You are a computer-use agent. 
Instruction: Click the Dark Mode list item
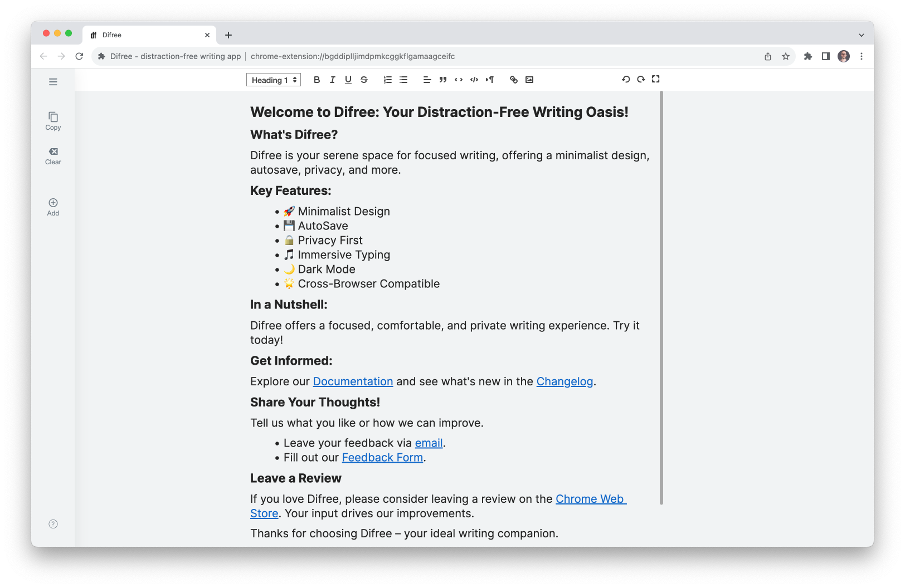319,269
